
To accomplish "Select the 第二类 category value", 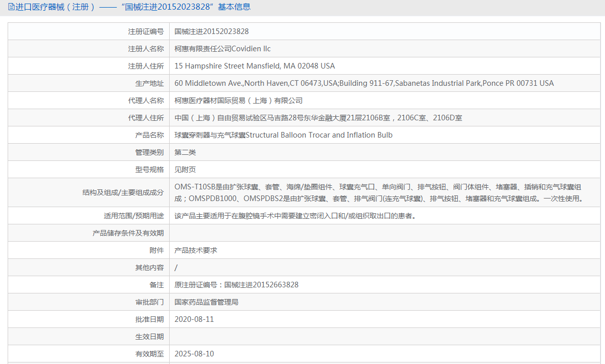I will pyautogui.click(x=185, y=152).
